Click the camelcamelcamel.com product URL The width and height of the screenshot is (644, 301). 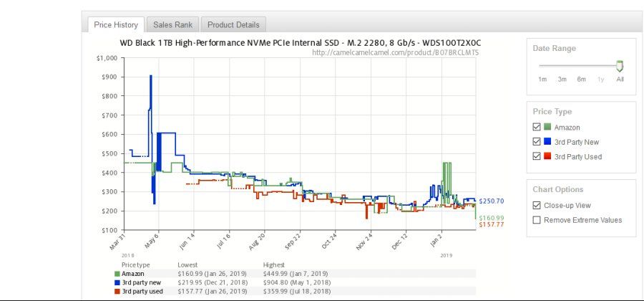395,52
